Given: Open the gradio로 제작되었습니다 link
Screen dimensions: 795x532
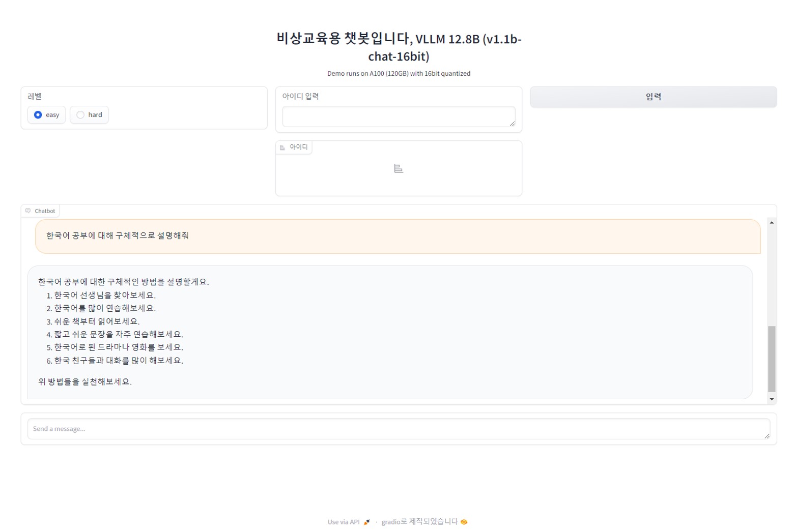Looking at the screenshot, I should click(419, 522).
